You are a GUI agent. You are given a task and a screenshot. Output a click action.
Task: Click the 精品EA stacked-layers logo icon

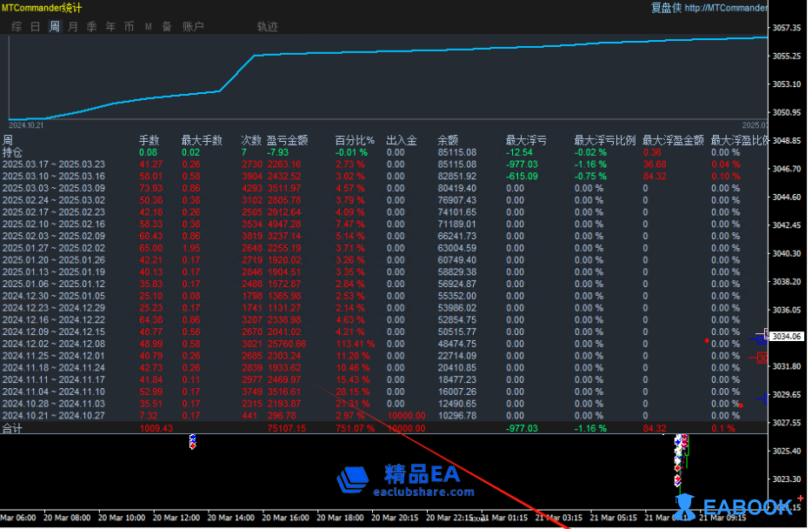[354, 479]
